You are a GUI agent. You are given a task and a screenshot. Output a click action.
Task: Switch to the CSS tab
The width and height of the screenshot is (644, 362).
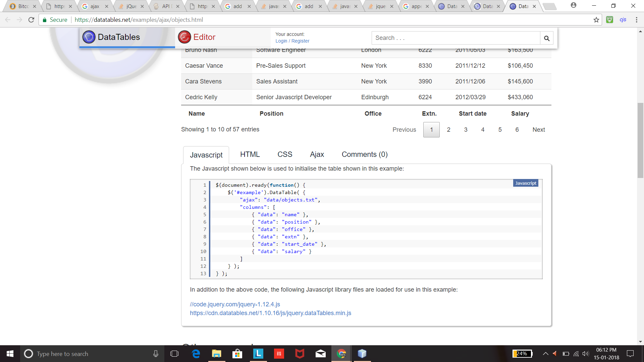(285, 154)
